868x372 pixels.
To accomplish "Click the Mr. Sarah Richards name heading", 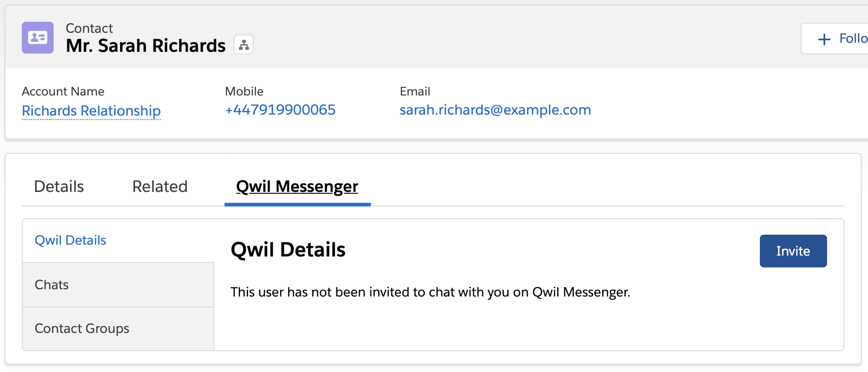I will [x=145, y=45].
